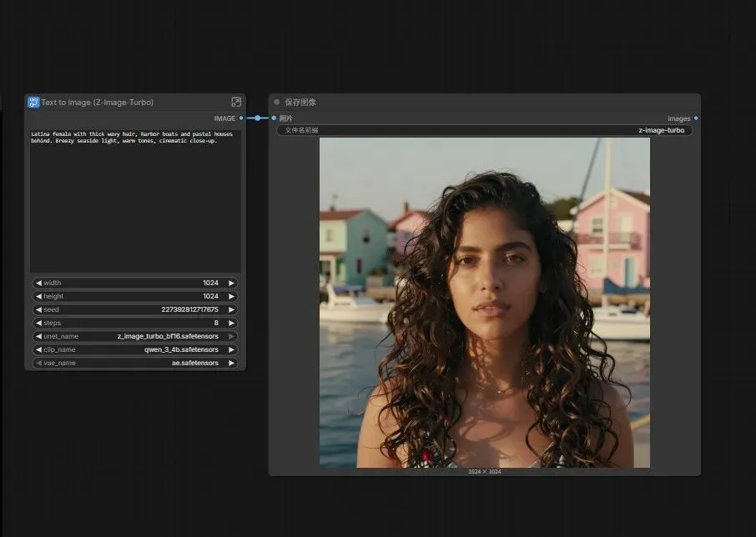Click the steps 8 value field
This screenshot has height=537, width=756.
[x=135, y=323]
